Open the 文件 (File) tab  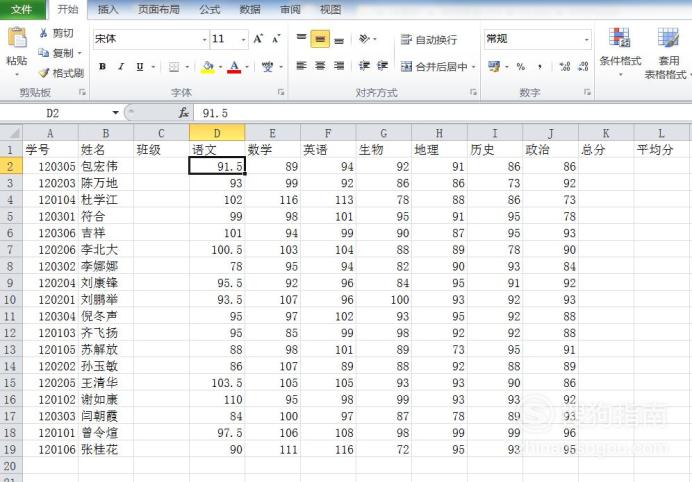(x=22, y=9)
